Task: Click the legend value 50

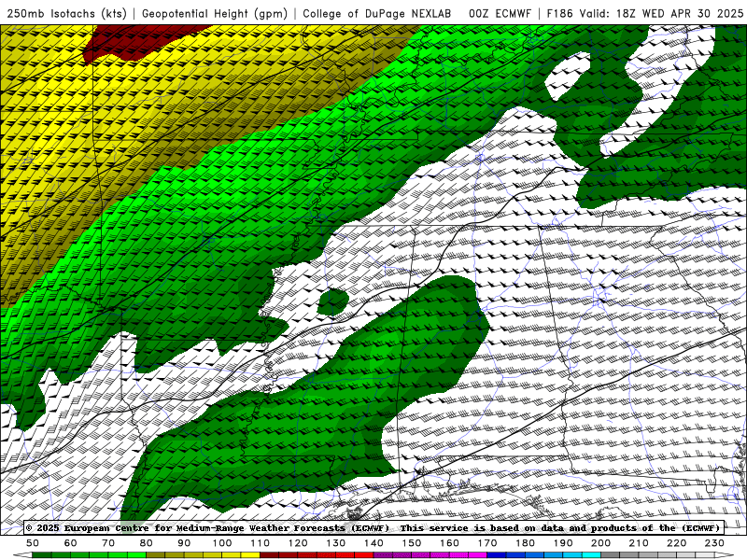Action: click(33, 543)
